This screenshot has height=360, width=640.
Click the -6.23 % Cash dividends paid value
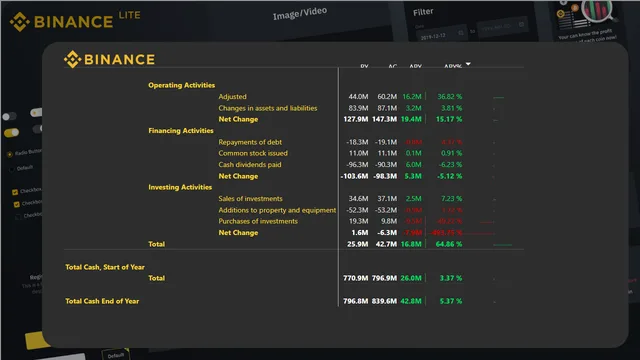click(450, 164)
